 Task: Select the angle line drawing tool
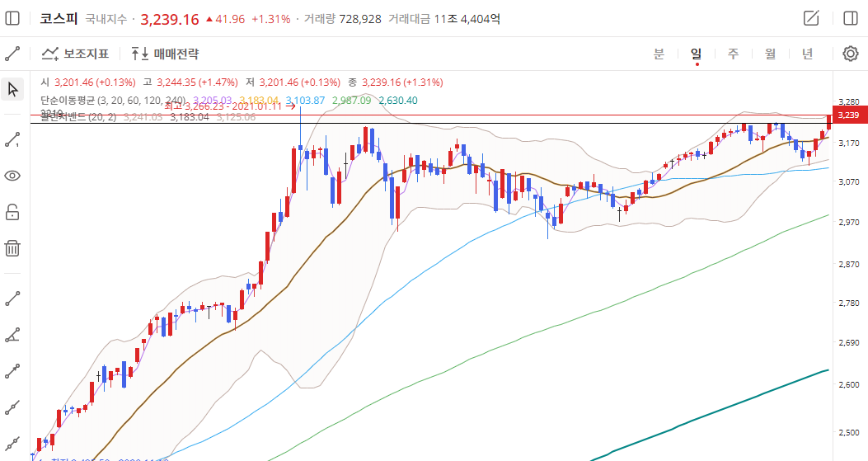click(12, 335)
